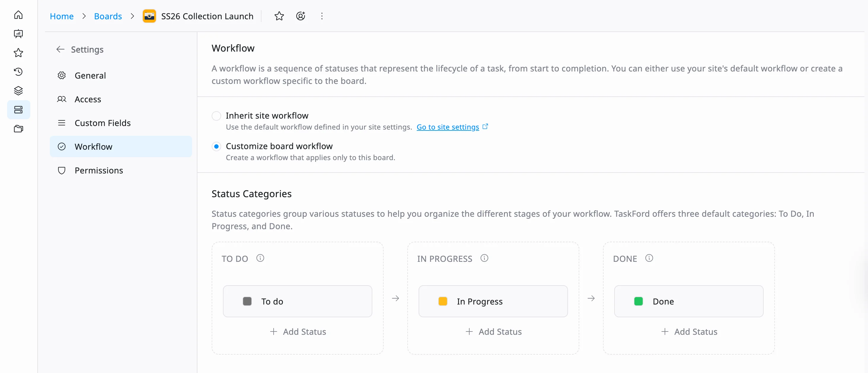Open the three-dot board options menu
868x373 pixels.
click(321, 16)
